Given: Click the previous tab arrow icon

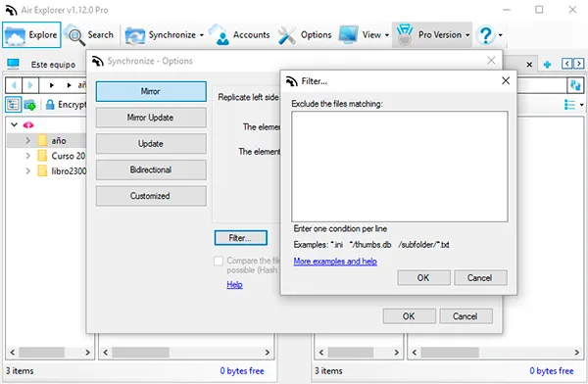Looking at the screenshot, I should 566,64.
